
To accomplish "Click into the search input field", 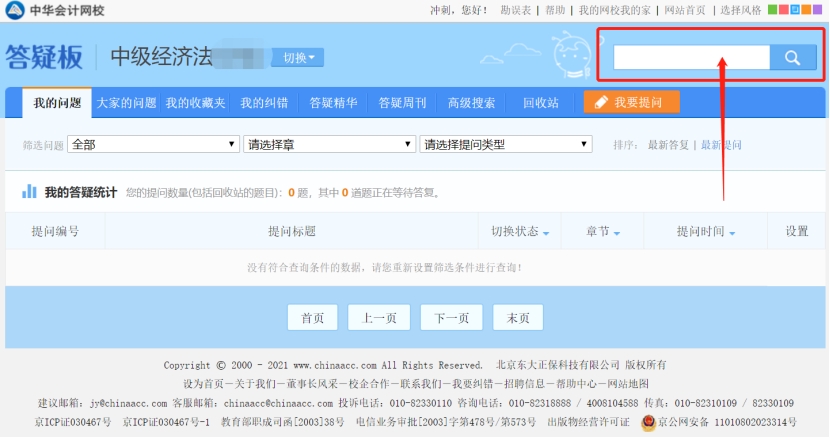I will (x=690, y=58).
